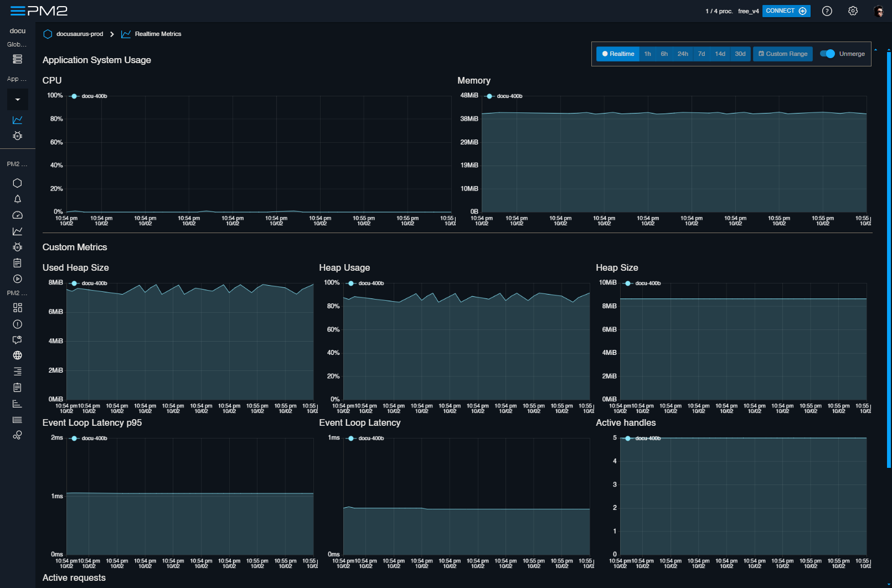Screen dimensions: 892x588
Task: Toggle docu-400b legend in Used Heap Size chart
Action: [x=89, y=283]
